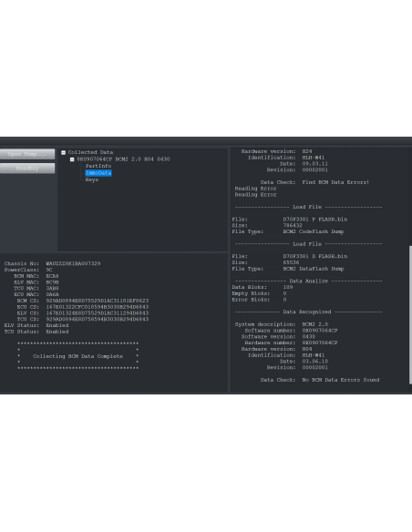The width and height of the screenshot is (412, 532).
Task: Click the Hardware number line
Action: pyautogui.click(x=291, y=343)
